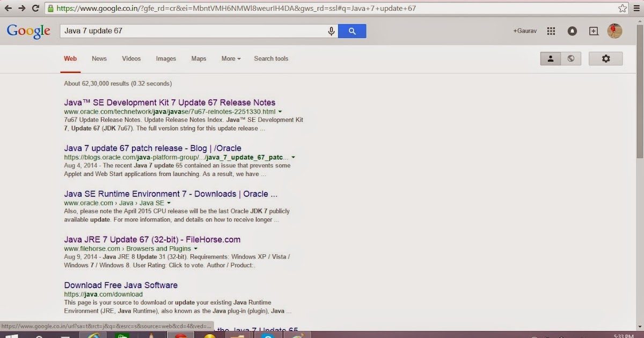Start voice search with the microphone icon

[x=332, y=31]
